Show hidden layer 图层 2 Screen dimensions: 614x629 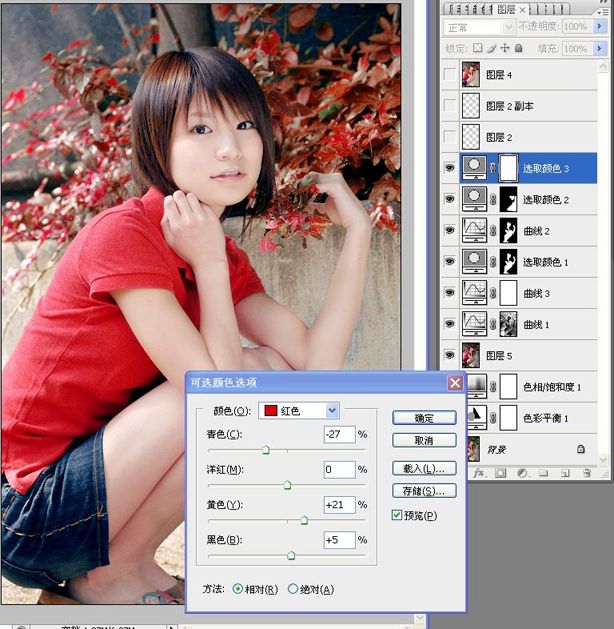[450, 137]
